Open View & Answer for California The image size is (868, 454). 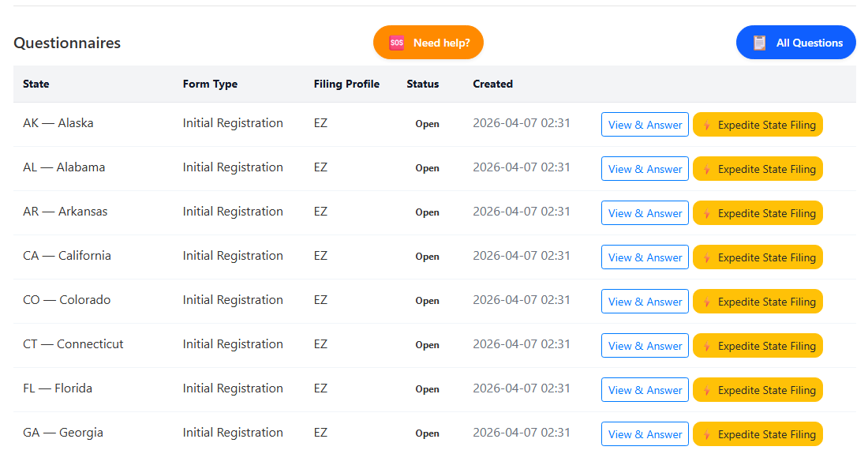tap(645, 257)
